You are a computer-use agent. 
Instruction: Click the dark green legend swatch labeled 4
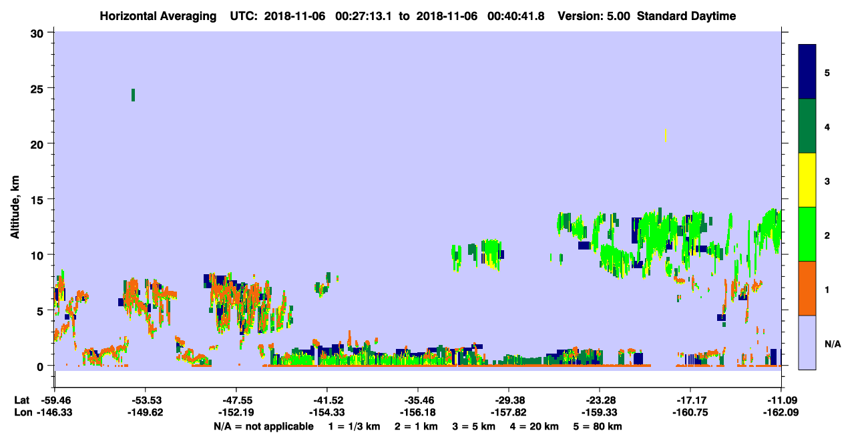click(807, 126)
